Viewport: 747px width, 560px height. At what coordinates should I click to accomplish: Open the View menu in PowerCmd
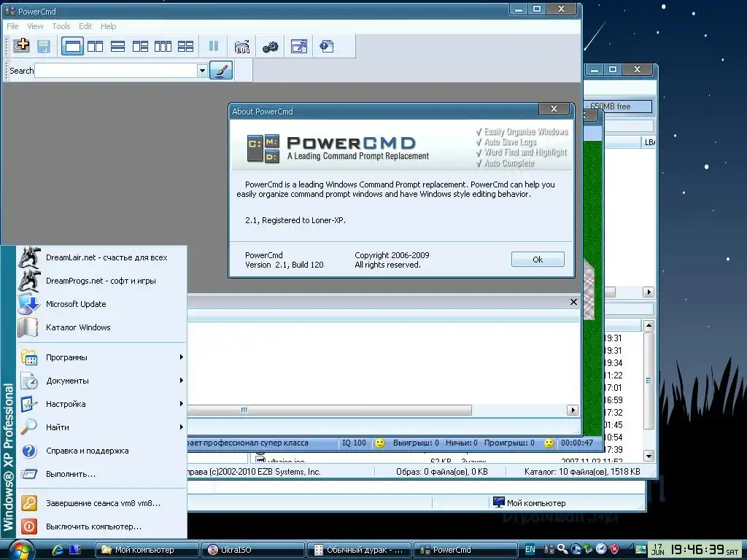pos(35,26)
